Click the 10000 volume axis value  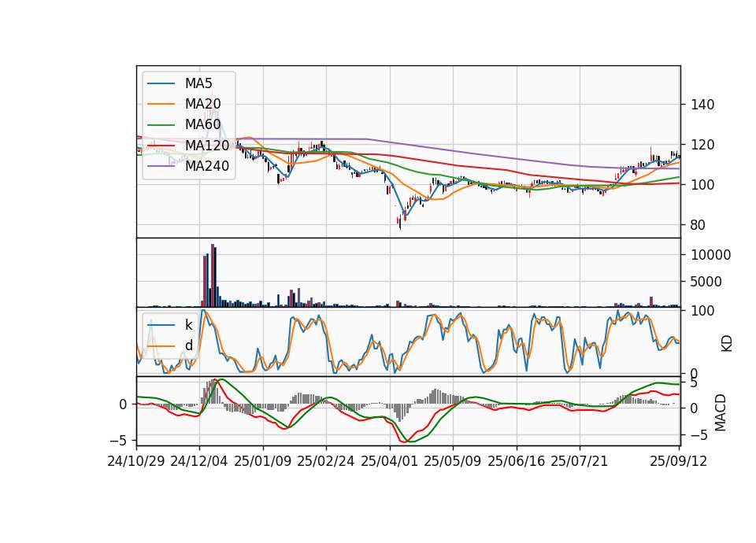710,255
